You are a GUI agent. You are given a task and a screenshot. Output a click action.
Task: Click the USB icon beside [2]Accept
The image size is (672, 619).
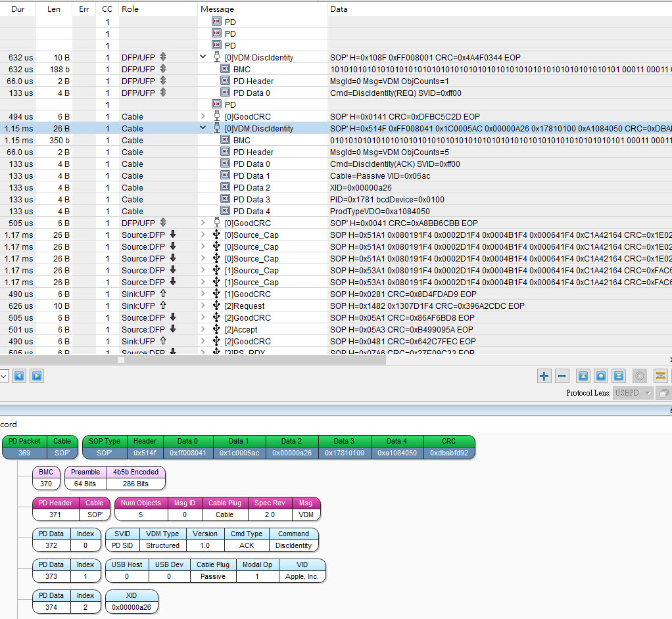pyautogui.click(x=217, y=329)
